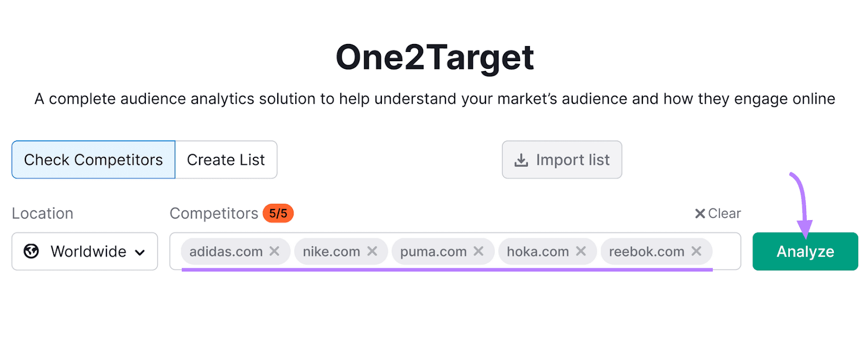Click the download icon inside Import list
Screen dimensions: 868x342
520,159
